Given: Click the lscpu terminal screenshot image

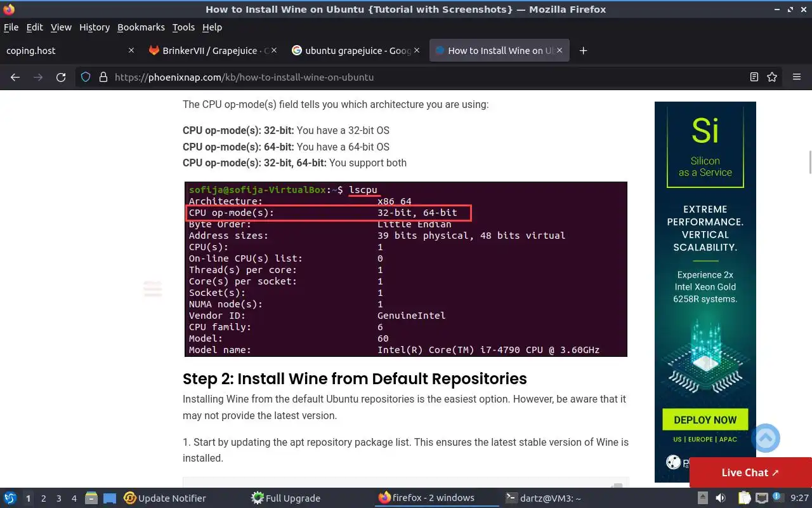Looking at the screenshot, I should click(406, 269).
